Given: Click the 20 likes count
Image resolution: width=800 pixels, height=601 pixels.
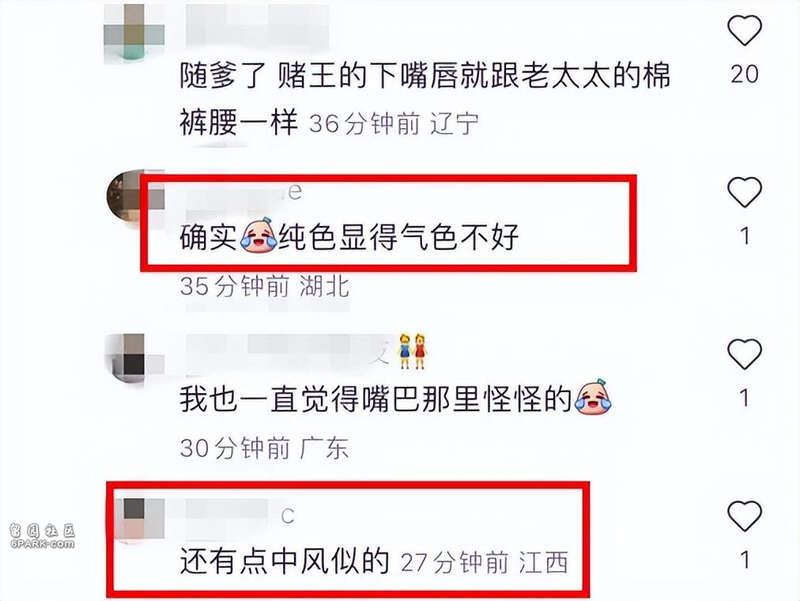Looking at the screenshot, I should [x=744, y=74].
